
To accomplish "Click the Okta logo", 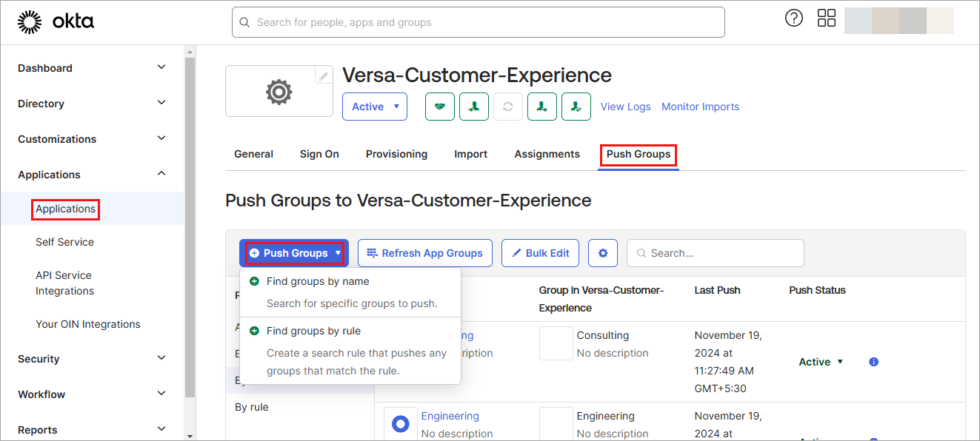I will (x=56, y=22).
